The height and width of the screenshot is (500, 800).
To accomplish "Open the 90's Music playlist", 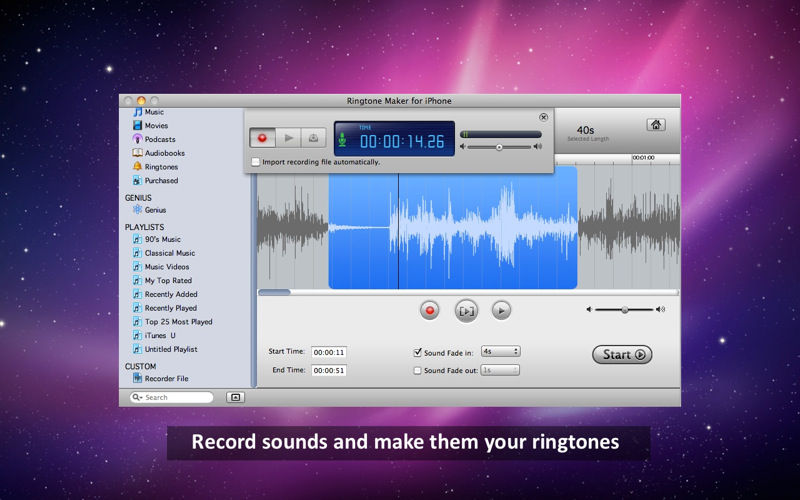I will (x=157, y=239).
